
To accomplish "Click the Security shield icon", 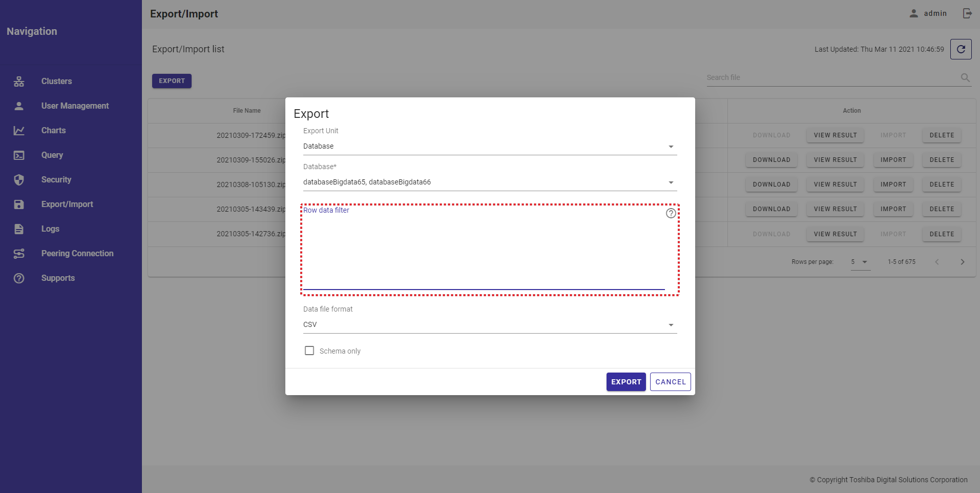I will pos(19,180).
